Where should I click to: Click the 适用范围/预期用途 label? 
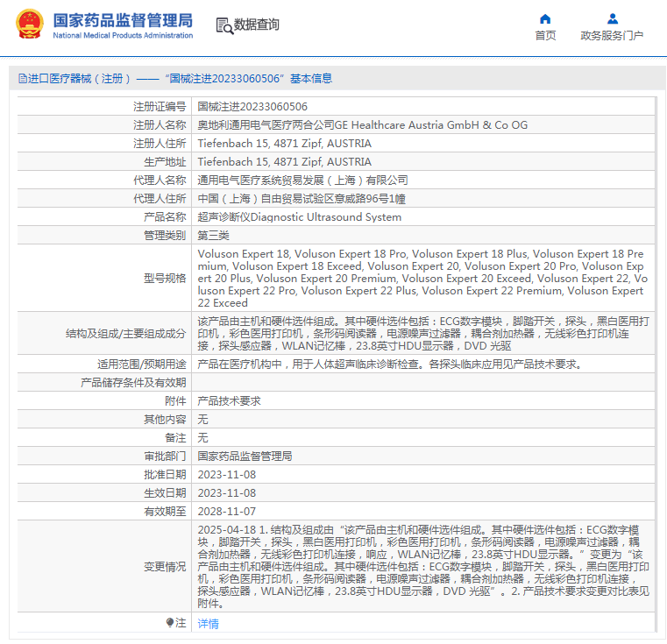tap(142, 364)
